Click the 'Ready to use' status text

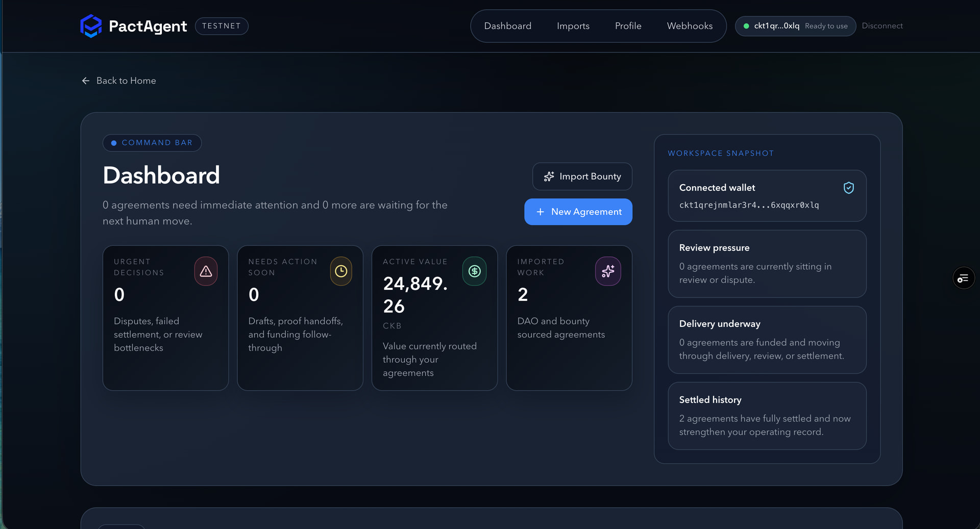(826, 26)
